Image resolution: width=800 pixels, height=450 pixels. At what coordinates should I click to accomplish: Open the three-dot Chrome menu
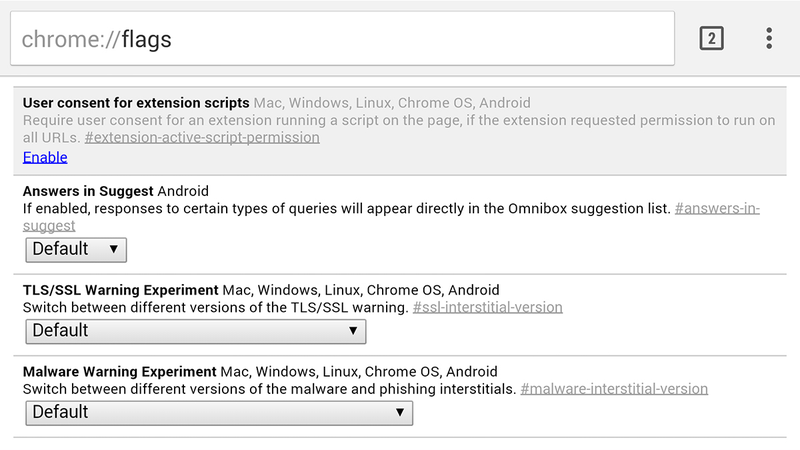coord(769,39)
